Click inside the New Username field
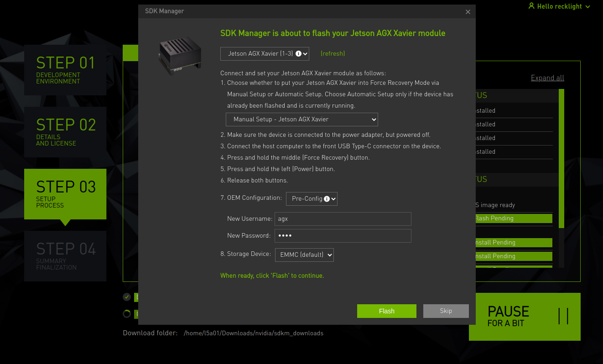Viewport: 603px width, 364px height. click(343, 219)
